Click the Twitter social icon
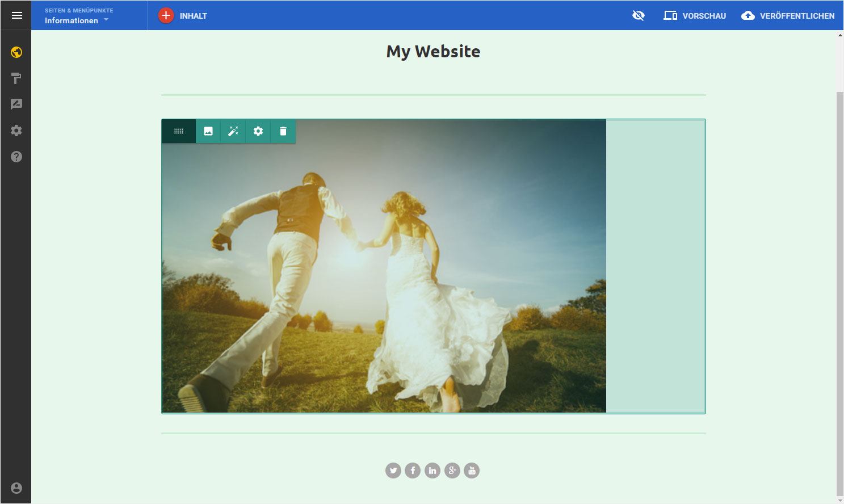 pyautogui.click(x=393, y=471)
